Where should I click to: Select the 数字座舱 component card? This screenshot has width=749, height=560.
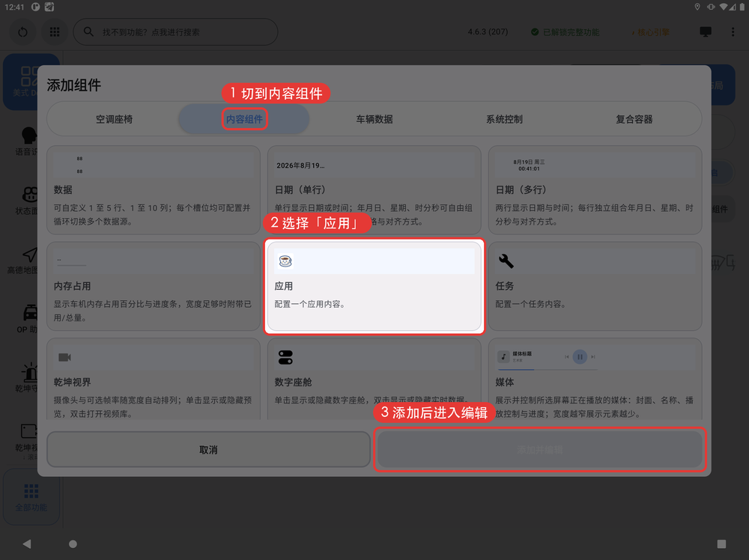tap(374, 379)
